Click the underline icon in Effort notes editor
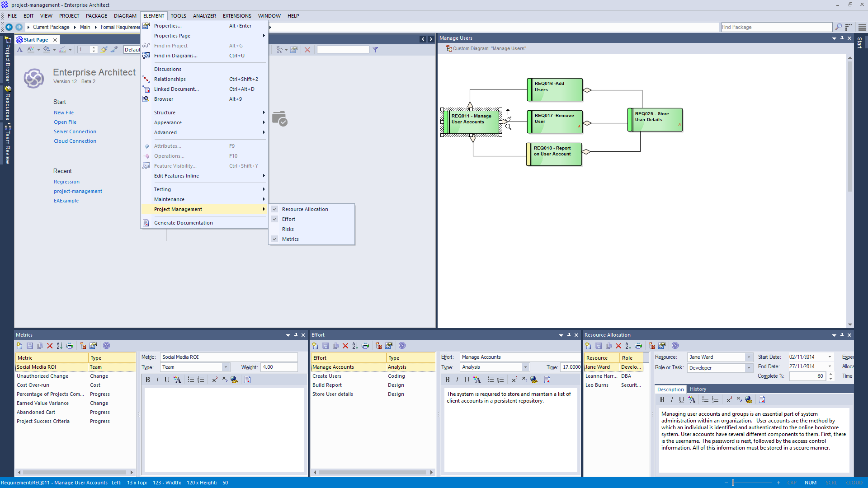The width and height of the screenshot is (868, 488). (467, 380)
